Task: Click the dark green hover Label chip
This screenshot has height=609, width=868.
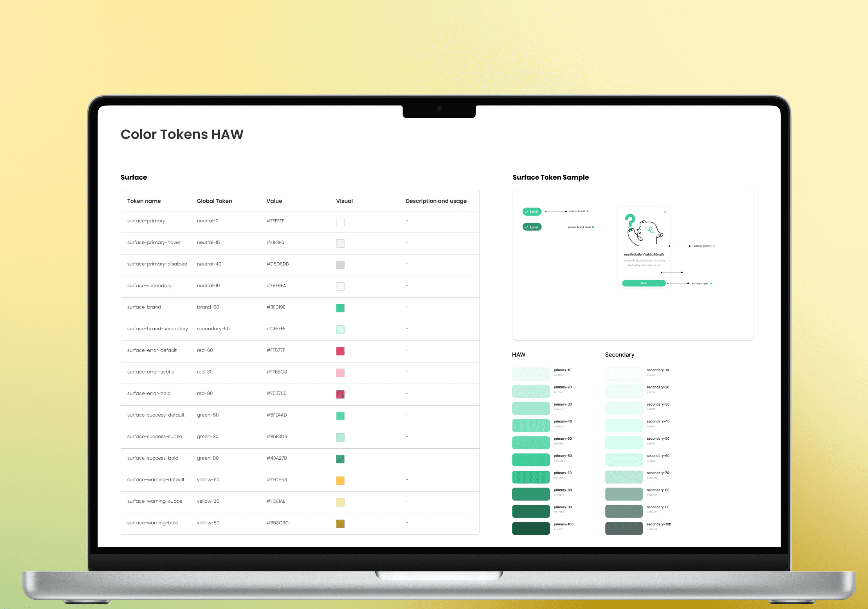Action: click(x=532, y=227)
